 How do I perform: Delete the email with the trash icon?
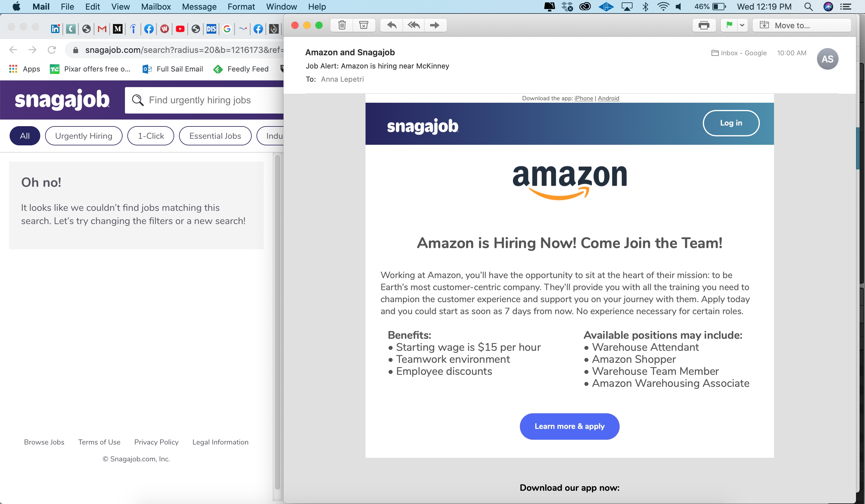[x=342, y=25]
